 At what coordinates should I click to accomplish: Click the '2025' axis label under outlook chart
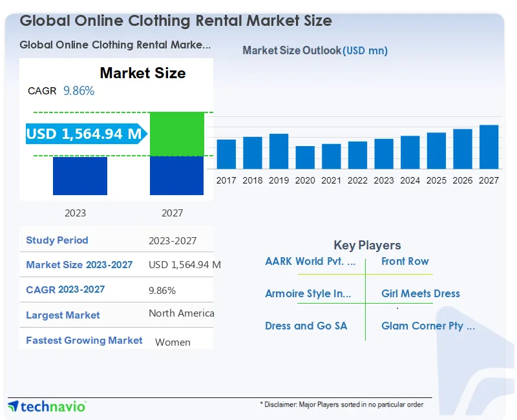[436, 180]
